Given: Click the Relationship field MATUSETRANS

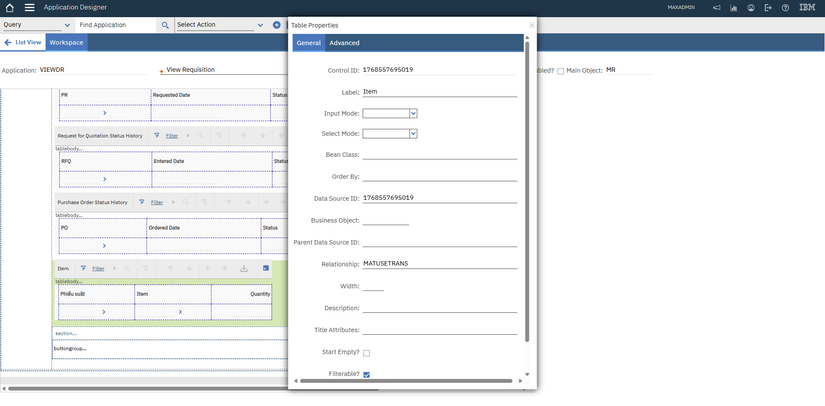Looking at the screenshot, I should pos(440,264).
